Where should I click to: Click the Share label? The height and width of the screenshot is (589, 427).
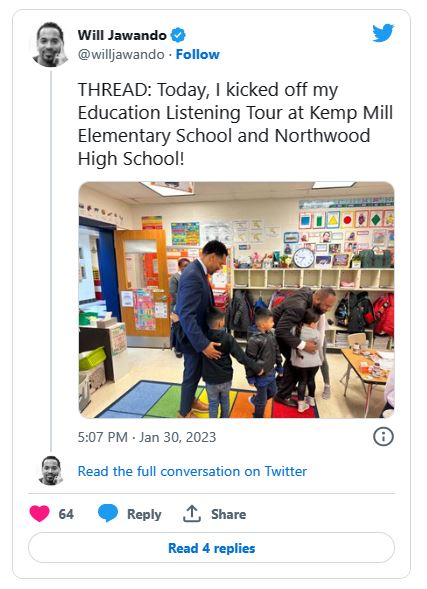pyautogui.click(x=228, y=514)
